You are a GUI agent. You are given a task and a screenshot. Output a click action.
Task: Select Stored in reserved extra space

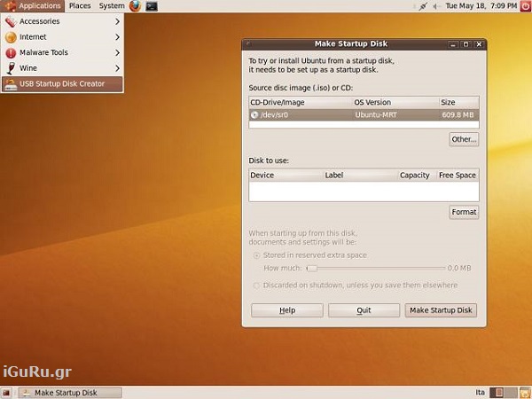[257, 255]
